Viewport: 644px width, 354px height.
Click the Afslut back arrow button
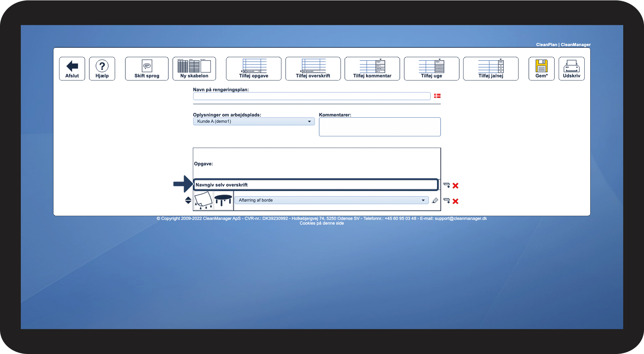72,69
